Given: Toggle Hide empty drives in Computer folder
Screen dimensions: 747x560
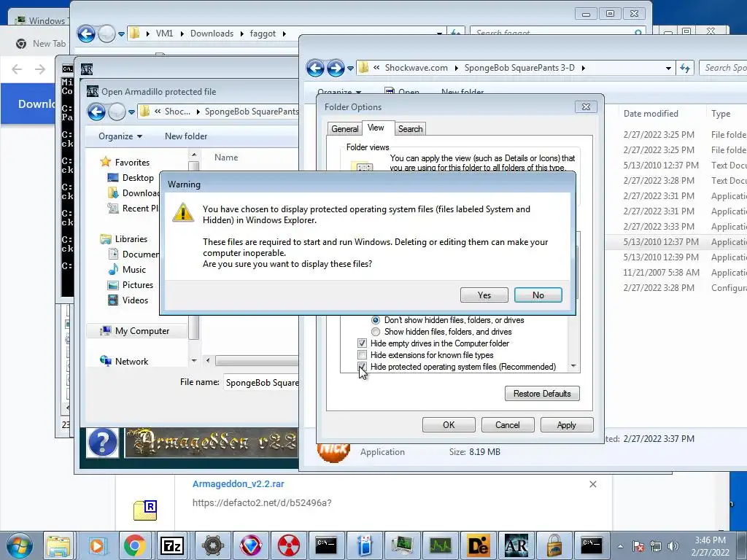Looking at the screenshot, I should tap(362, 343).
